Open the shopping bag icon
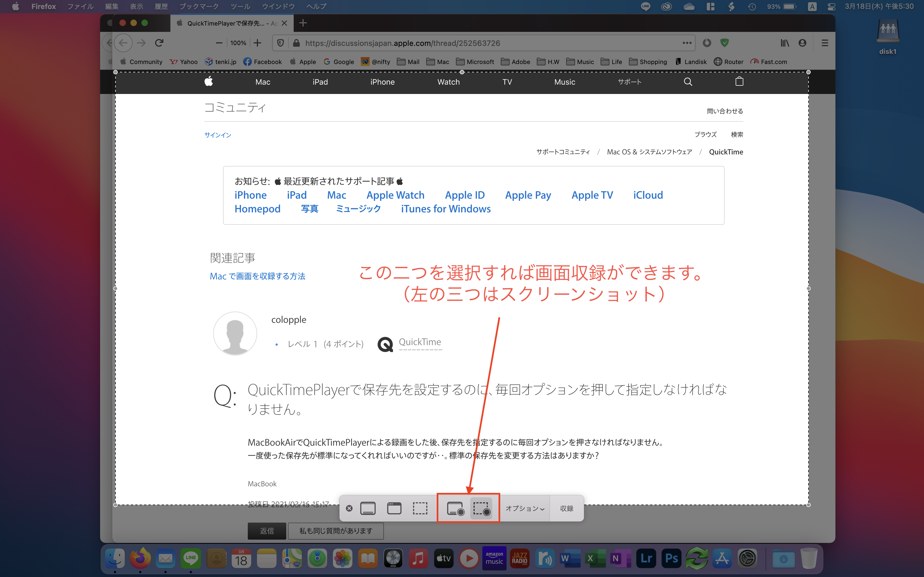The height and width of the screenshot is (577, 924). click(x=739, y=82)
